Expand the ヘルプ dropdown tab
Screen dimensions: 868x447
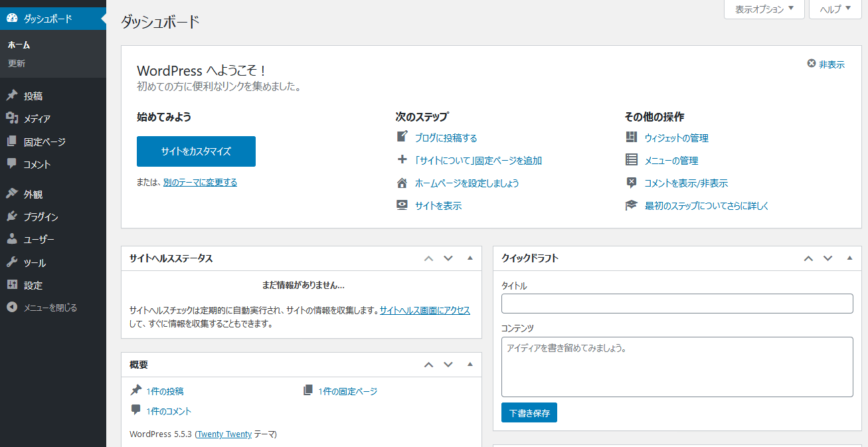click(835, 9)
